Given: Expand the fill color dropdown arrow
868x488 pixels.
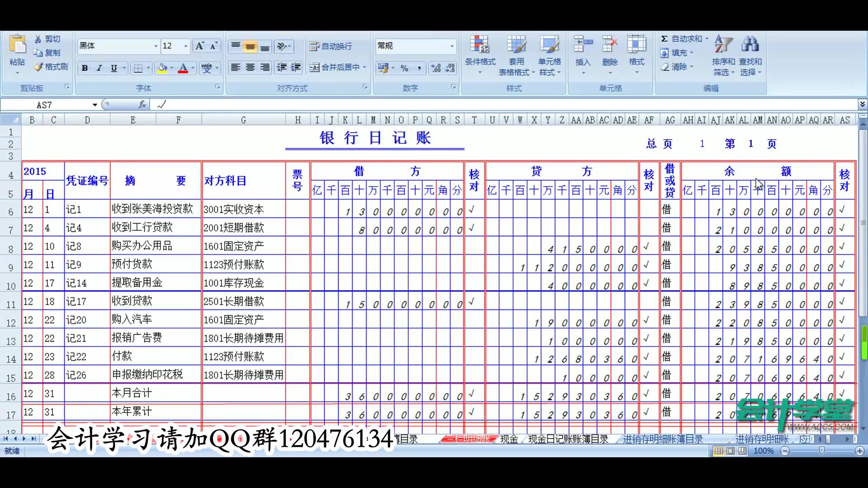Looking at the screenshot, I should coord(172,68).
